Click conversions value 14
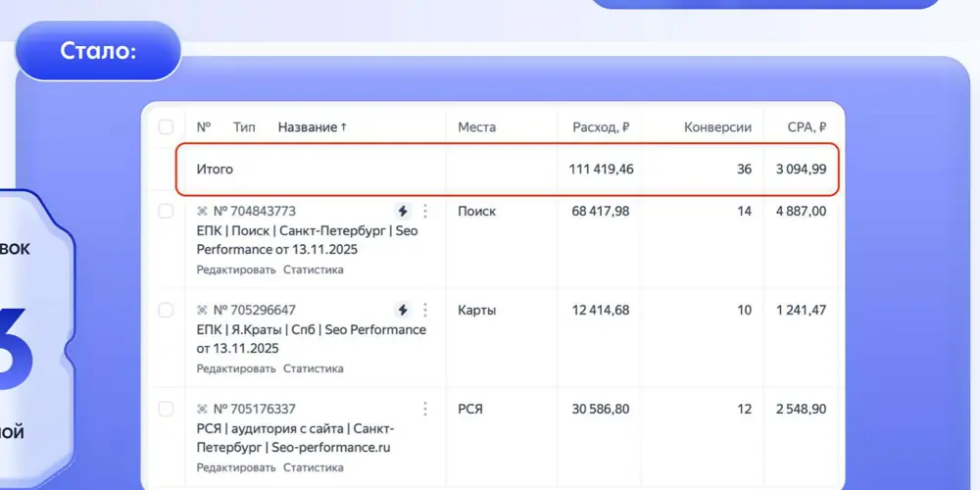 pyautogui.click(x=745, y=212)
